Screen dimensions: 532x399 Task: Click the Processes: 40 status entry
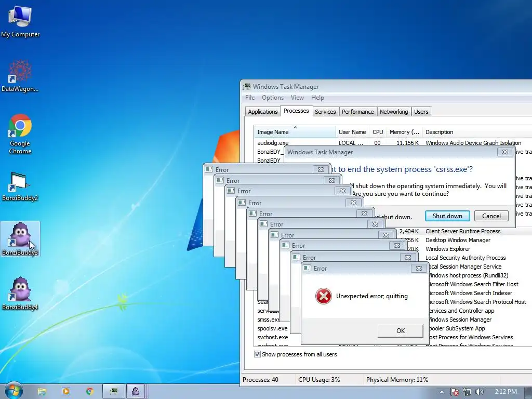[261, 380]
